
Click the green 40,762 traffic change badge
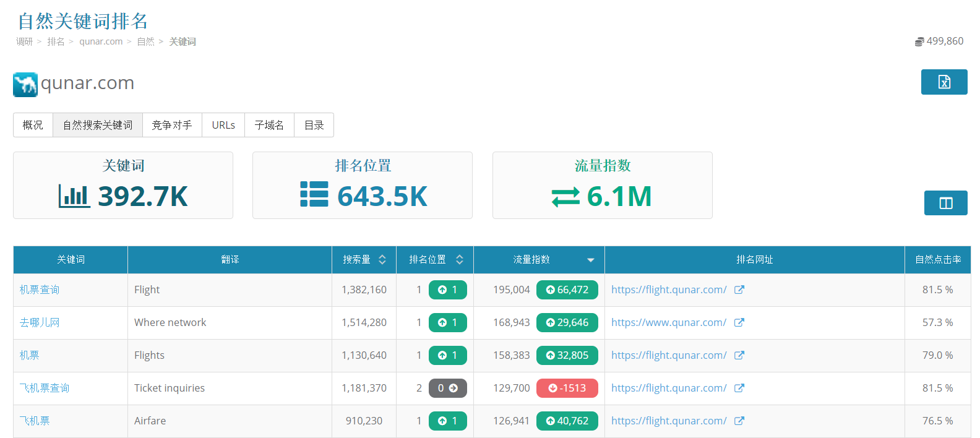pos(567,421)
